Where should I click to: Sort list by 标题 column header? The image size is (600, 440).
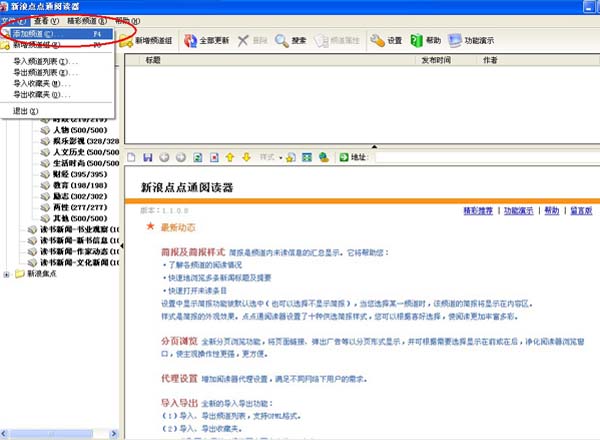[153, 60]
